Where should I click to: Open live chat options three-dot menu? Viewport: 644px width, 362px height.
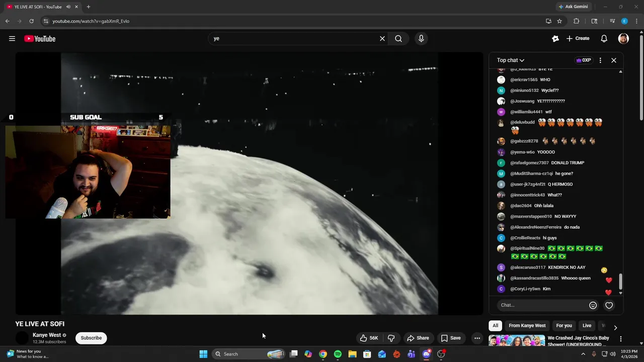tap(600, 60)
